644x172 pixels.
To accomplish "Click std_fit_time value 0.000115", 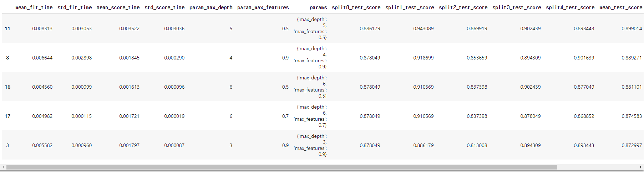I will (81, 116).
